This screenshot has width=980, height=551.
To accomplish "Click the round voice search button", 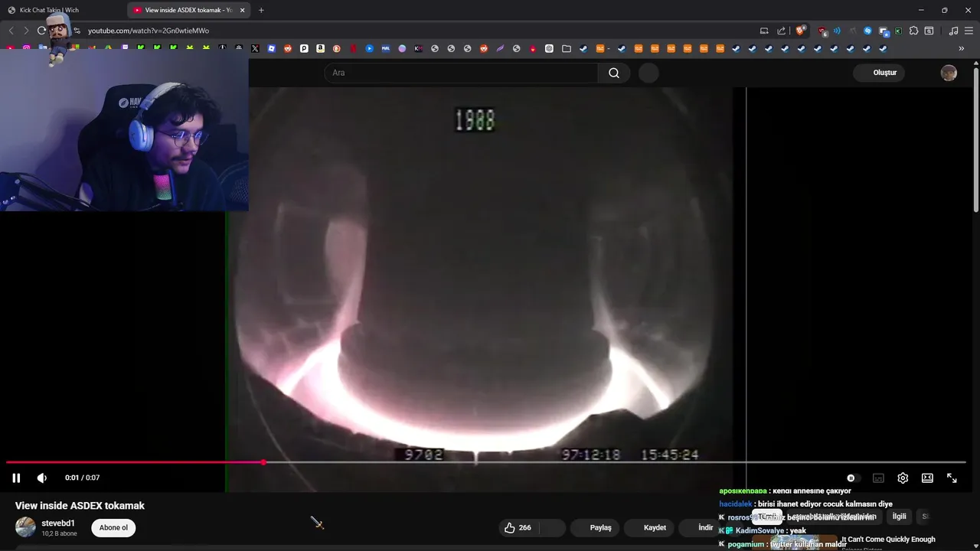I will 648,73.
